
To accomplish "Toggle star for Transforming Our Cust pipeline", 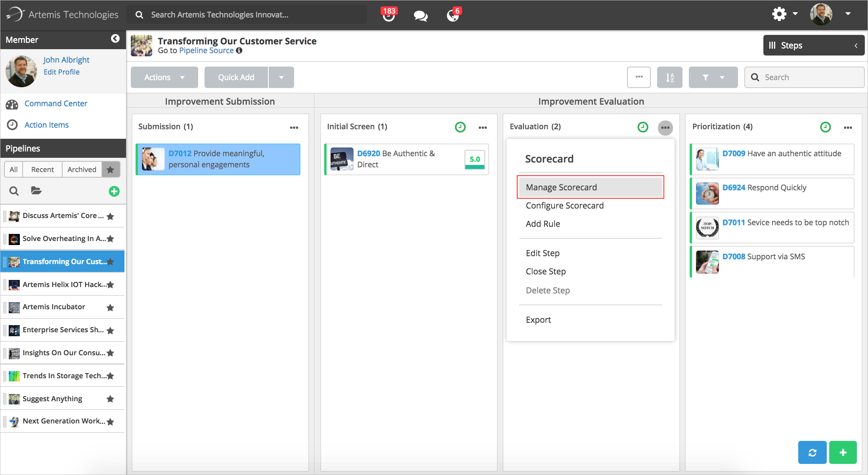I will click(x=111, y=262).
